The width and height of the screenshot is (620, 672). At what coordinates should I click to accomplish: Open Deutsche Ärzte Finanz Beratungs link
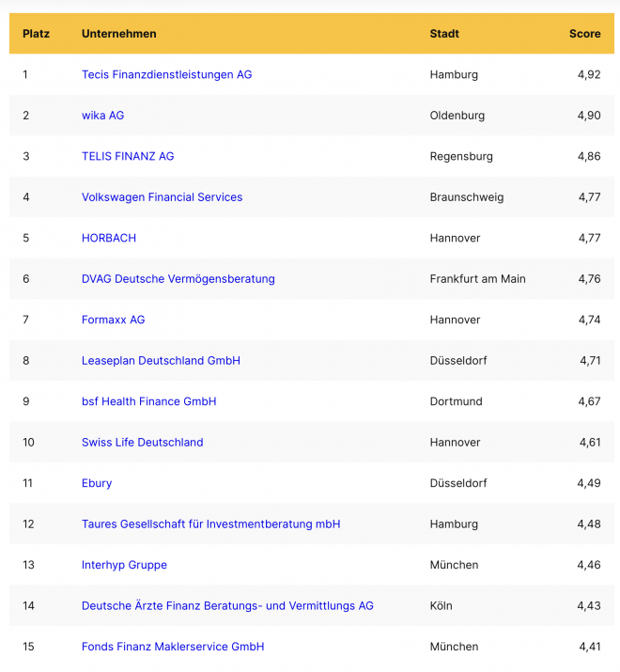coord(227,606)
